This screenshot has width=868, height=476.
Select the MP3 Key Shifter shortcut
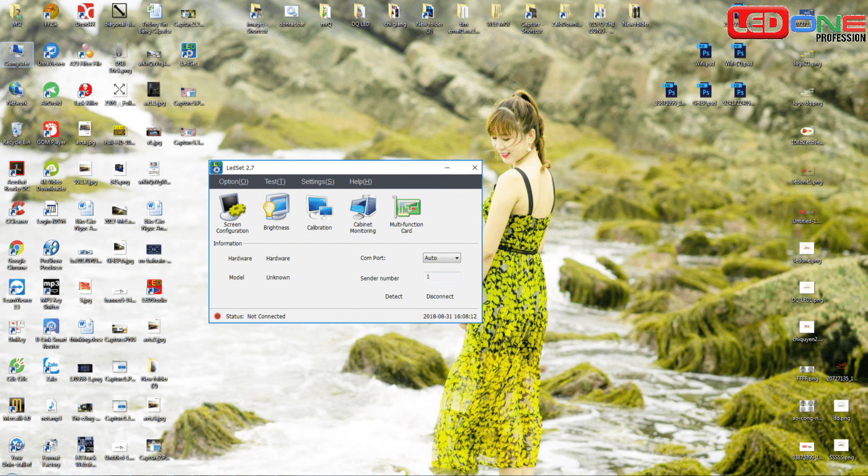click(x=51, y=294)
